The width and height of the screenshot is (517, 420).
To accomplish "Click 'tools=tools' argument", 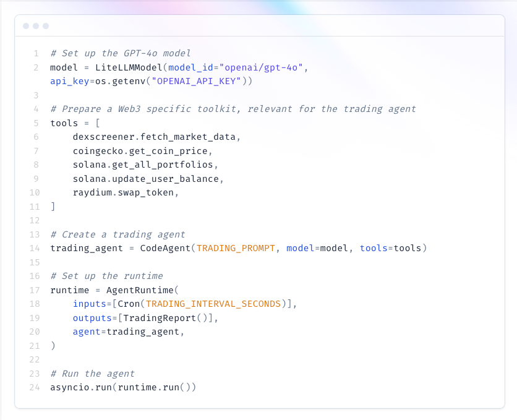I will [390, 248].
